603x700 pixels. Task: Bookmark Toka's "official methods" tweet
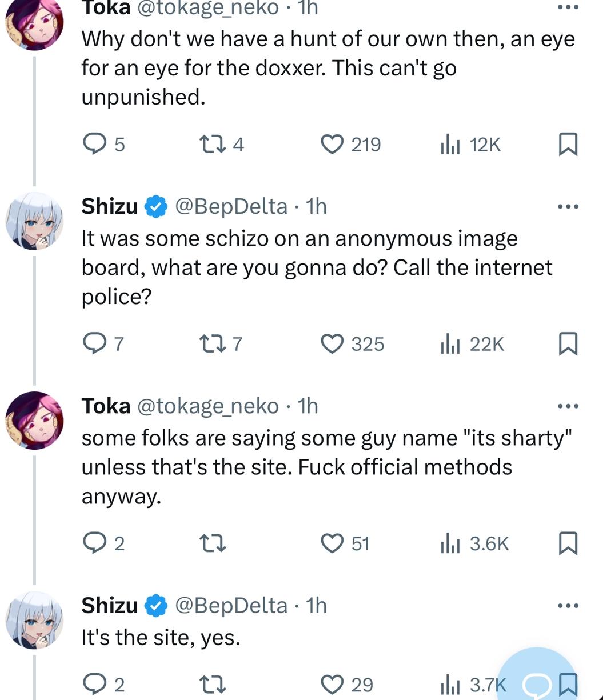(568, 543)
